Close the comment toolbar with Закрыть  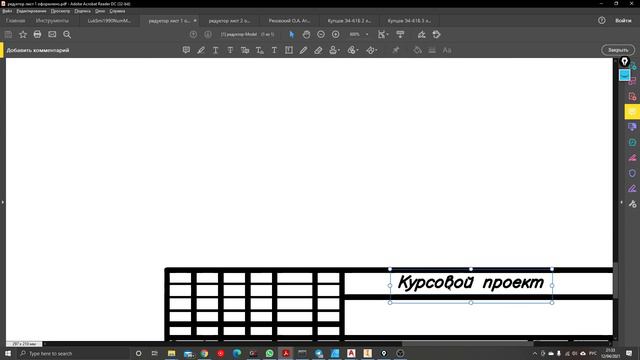[618, 50]
